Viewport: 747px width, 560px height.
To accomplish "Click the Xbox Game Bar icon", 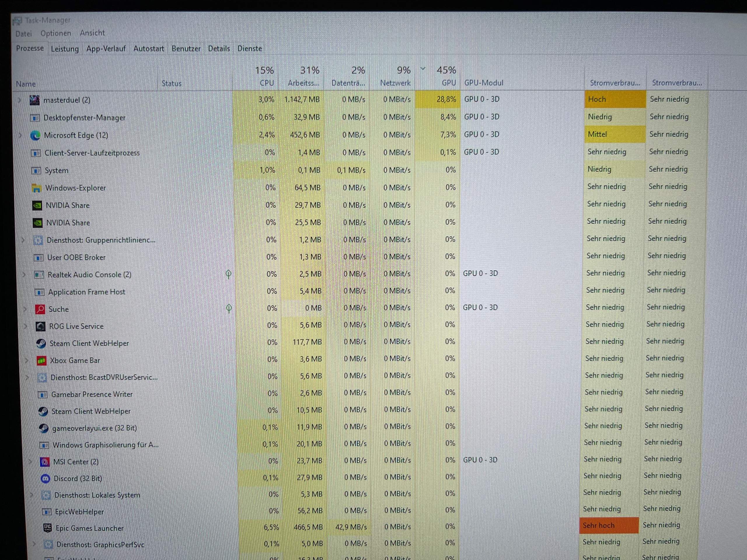I will click(41, 360).
